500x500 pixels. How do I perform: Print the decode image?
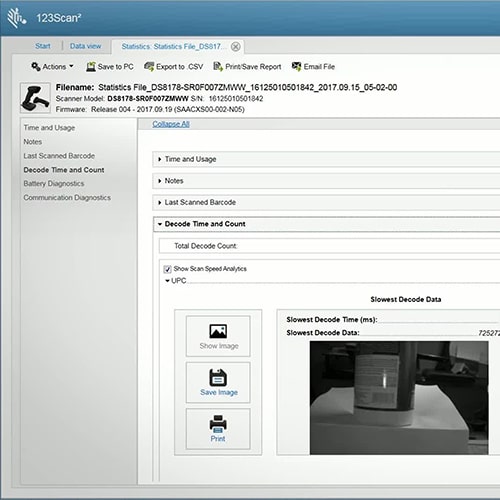pos(218,429)
